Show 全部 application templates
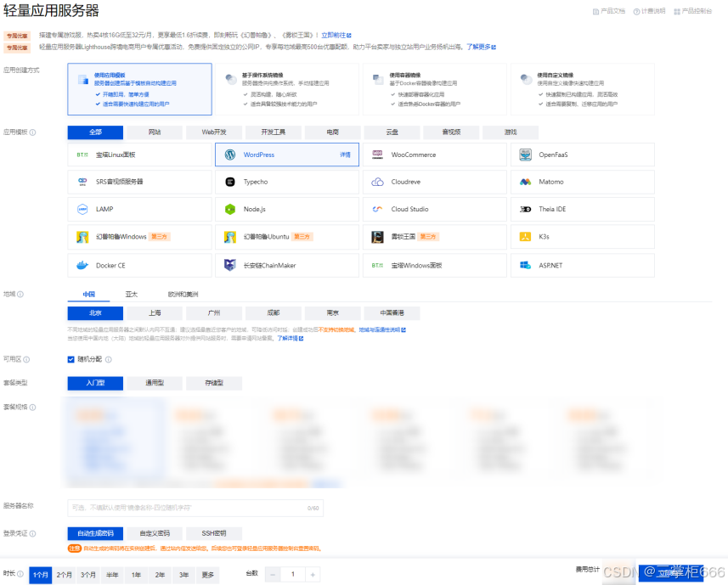The width and height of the screenshot is (728, 585). (95, 132)
